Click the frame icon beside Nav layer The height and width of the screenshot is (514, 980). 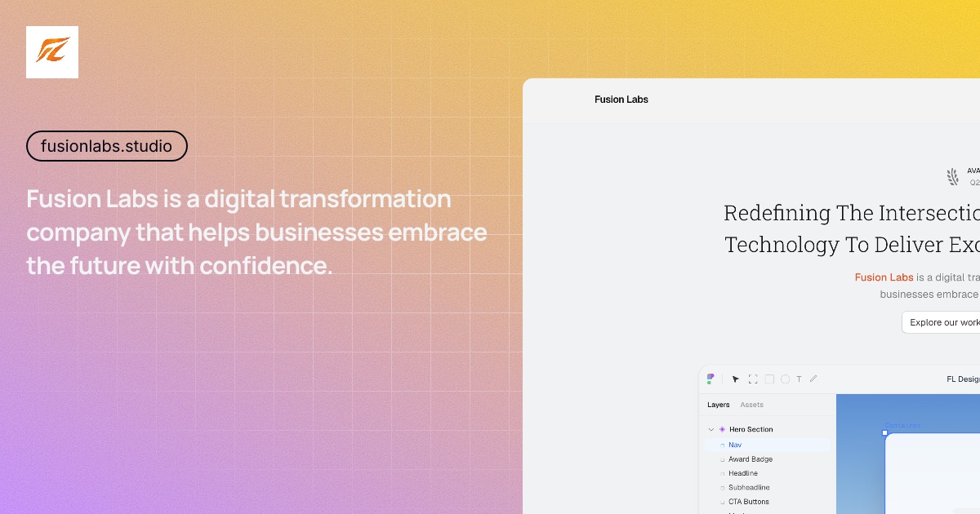(x=722, y=445)
